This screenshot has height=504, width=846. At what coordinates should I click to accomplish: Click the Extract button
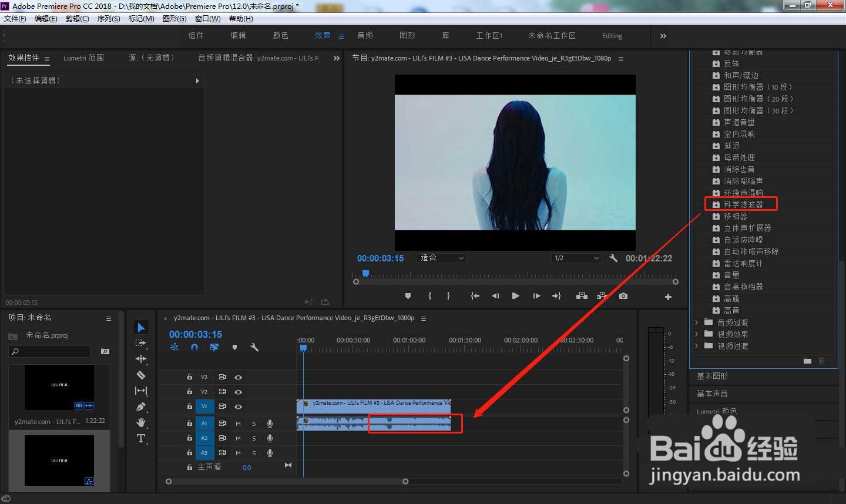pyautogui.click(x=602, y=296)
